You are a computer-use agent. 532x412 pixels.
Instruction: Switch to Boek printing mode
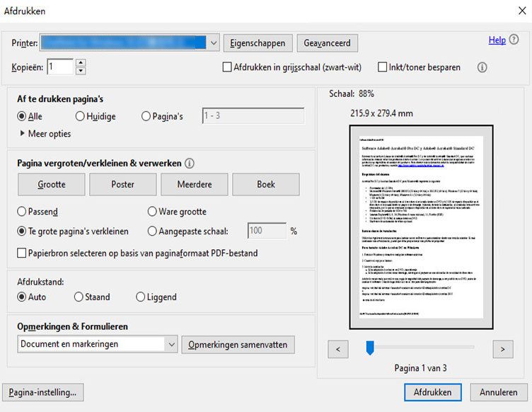(x=266, y=184)
